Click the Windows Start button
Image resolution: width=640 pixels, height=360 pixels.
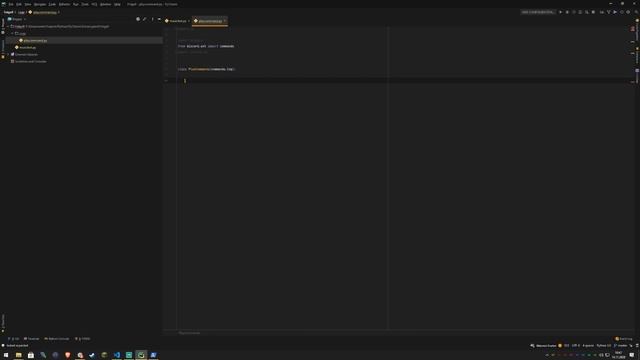point(6,355)
